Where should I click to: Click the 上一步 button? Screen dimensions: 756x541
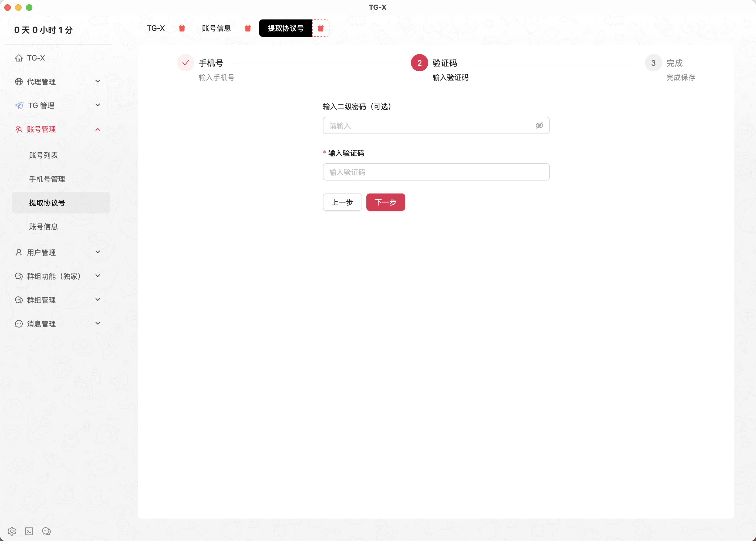pyautogui.click(x=342, y=202)
